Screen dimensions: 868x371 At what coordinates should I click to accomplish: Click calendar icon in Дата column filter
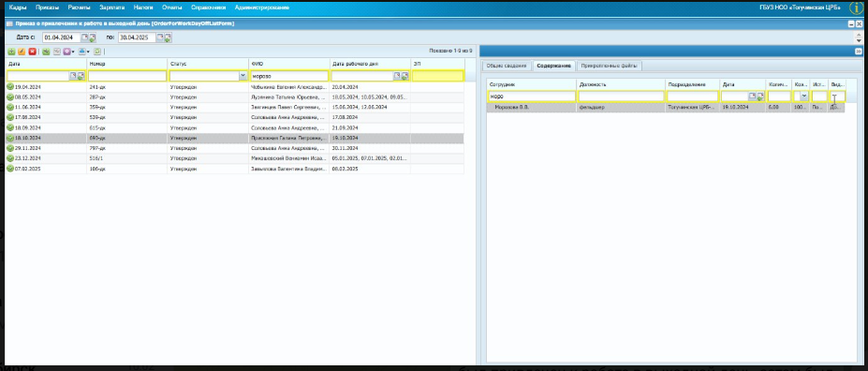click(x=72, y=76)
